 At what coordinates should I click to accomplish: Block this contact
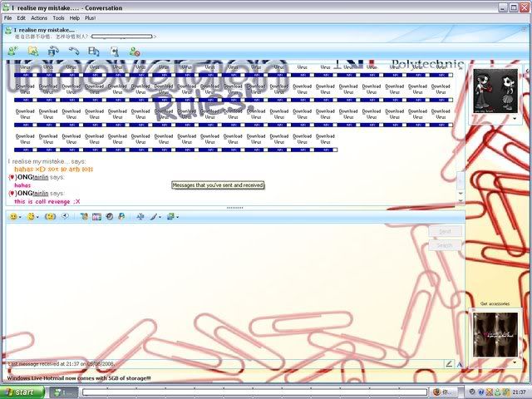click(135, 52)
